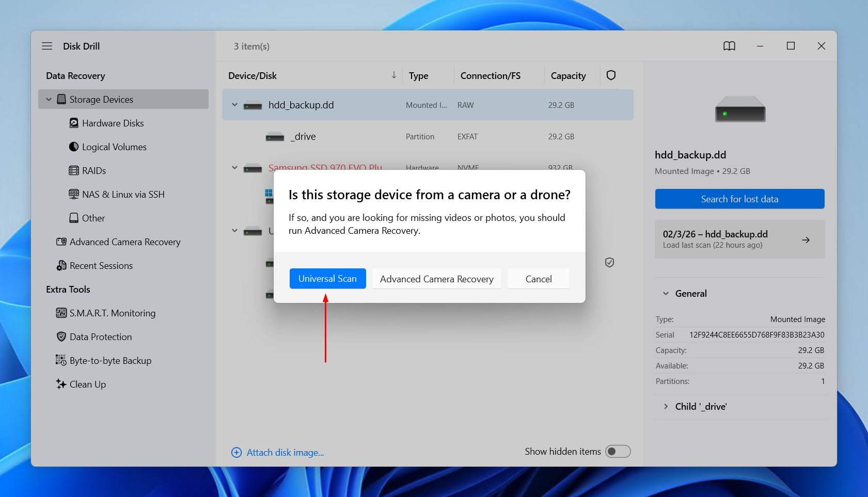
Task: Open NAS & Linux via SSH
Action: 123,194
